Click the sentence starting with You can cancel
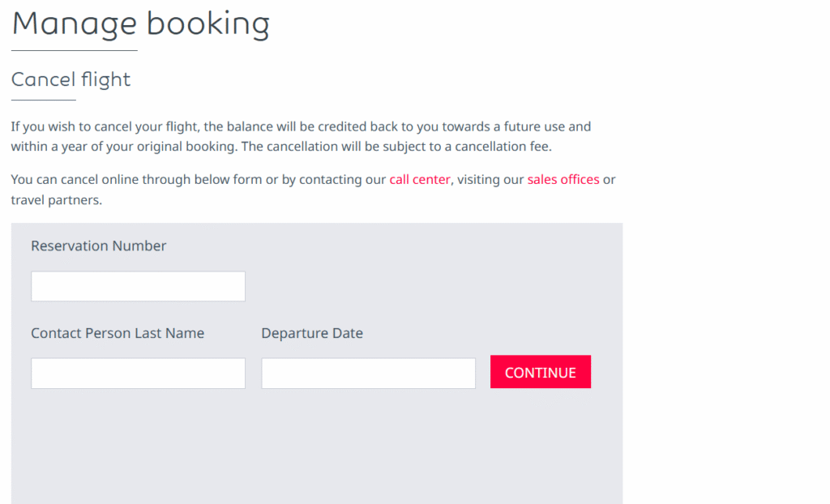 click(162, 179)
